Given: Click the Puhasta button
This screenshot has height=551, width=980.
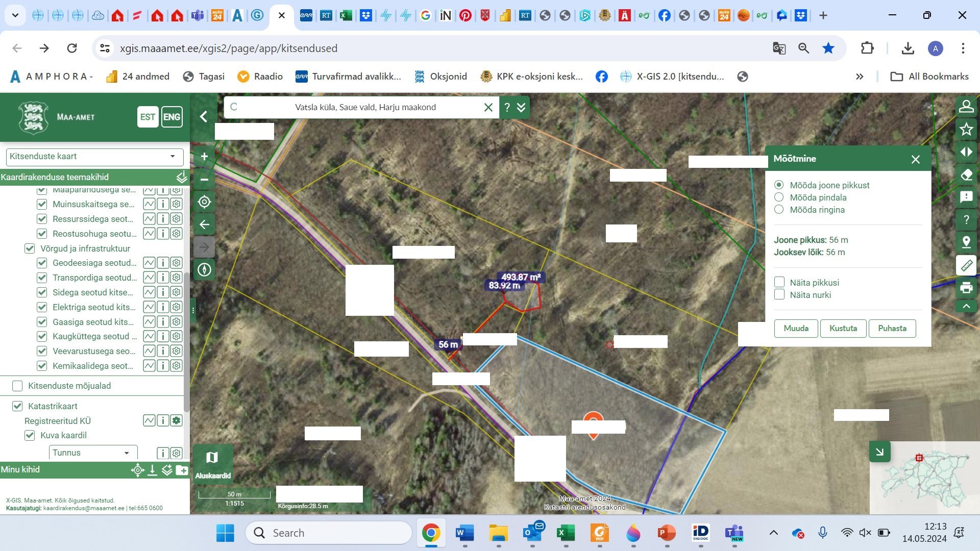Looking at the screenshot, I should point(892,329).
